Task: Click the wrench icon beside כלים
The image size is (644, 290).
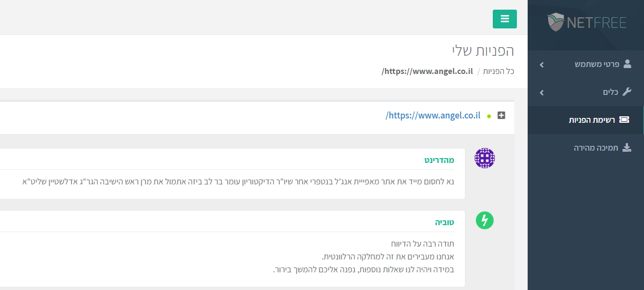Action: pyautogui.click(x=627, y=92)
